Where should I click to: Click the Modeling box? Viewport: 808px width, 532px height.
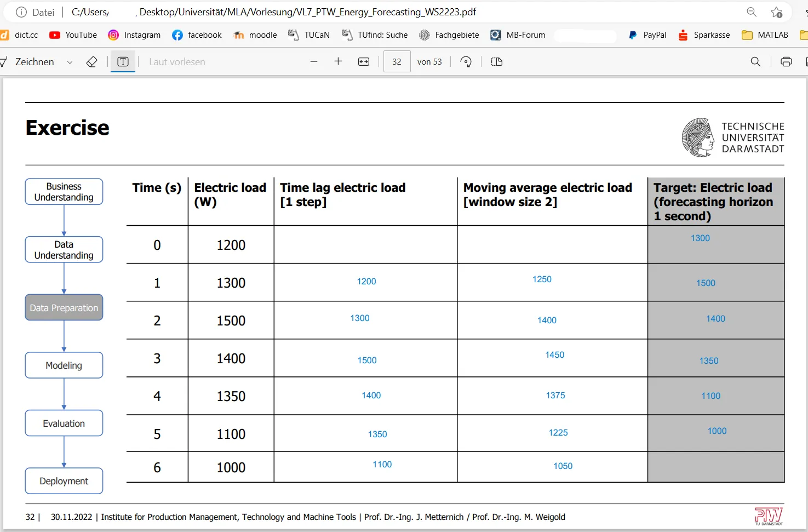(64, 365)
